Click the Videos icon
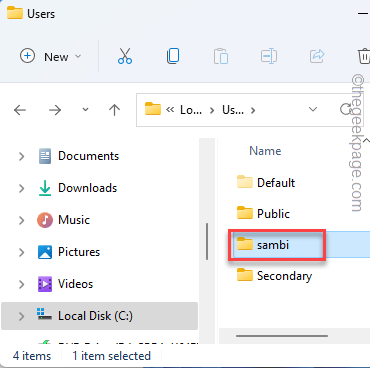 [x=45, y=284]
